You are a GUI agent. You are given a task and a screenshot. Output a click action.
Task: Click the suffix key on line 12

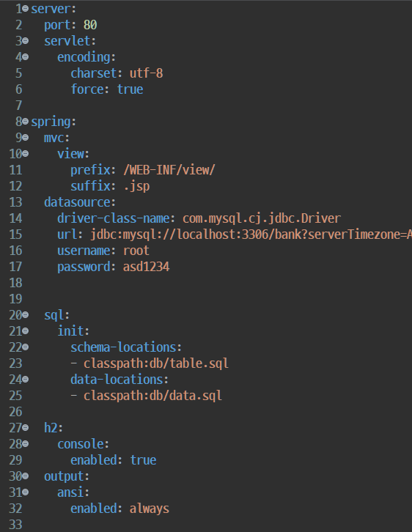(90, 186)
